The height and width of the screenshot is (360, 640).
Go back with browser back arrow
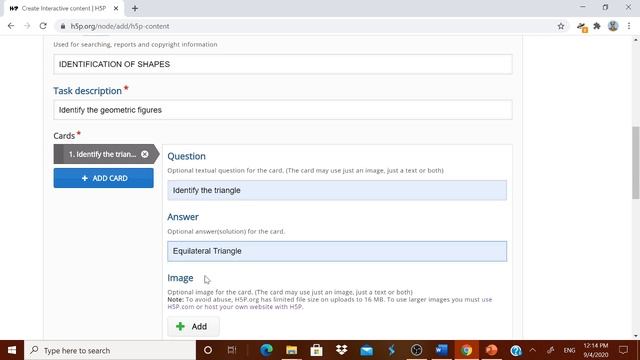11,26
